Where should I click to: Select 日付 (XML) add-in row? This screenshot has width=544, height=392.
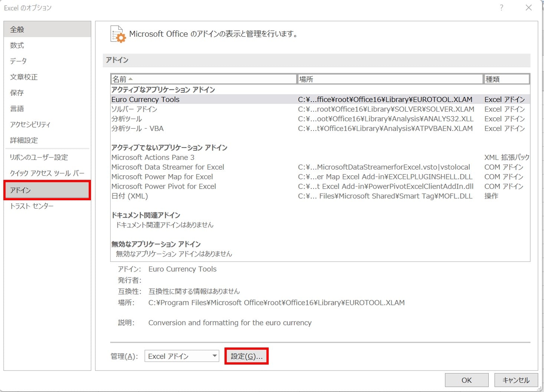[320, 196]
